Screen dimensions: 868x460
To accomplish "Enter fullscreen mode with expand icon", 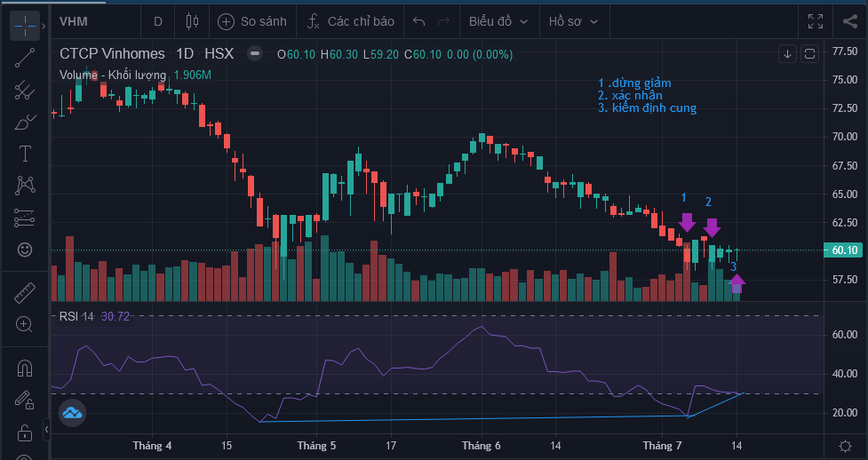I will 816,20.
